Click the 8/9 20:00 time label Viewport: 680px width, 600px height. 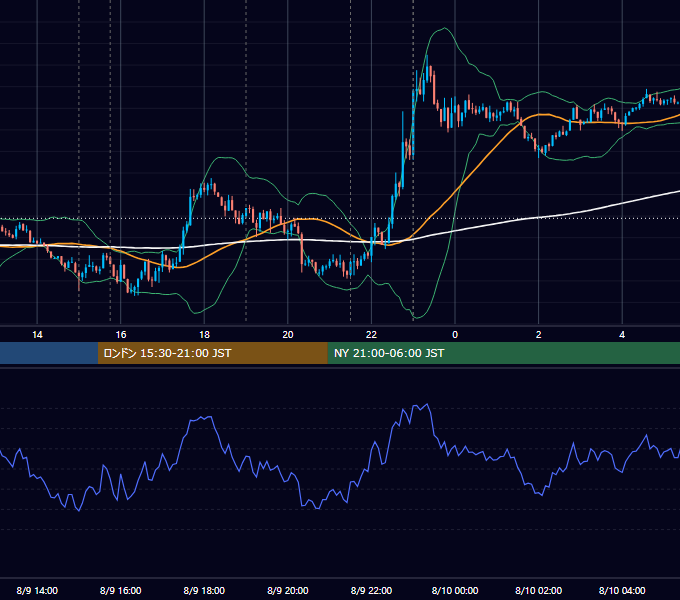[x=288, y=590]
